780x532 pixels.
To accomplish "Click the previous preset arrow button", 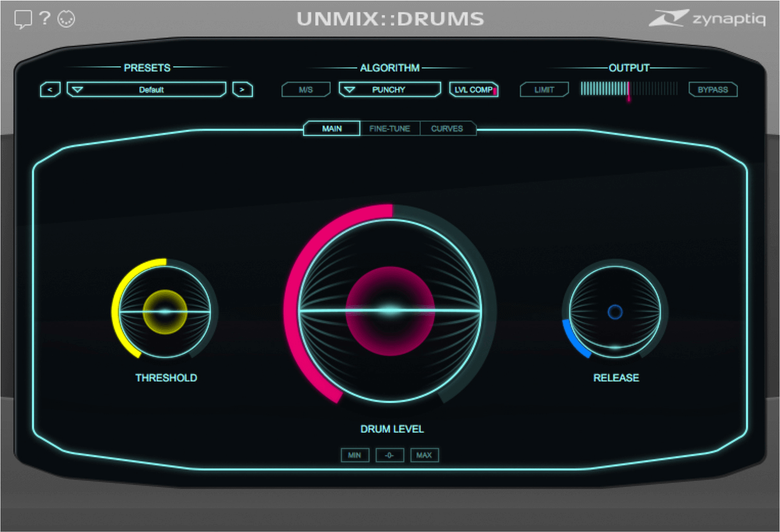I will pyautogui.click(x=49, y=90).
